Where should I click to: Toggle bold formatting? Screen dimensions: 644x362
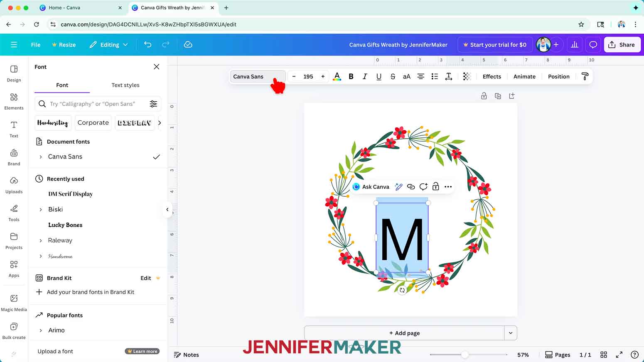pyautogui.click(x=351, y=76)
